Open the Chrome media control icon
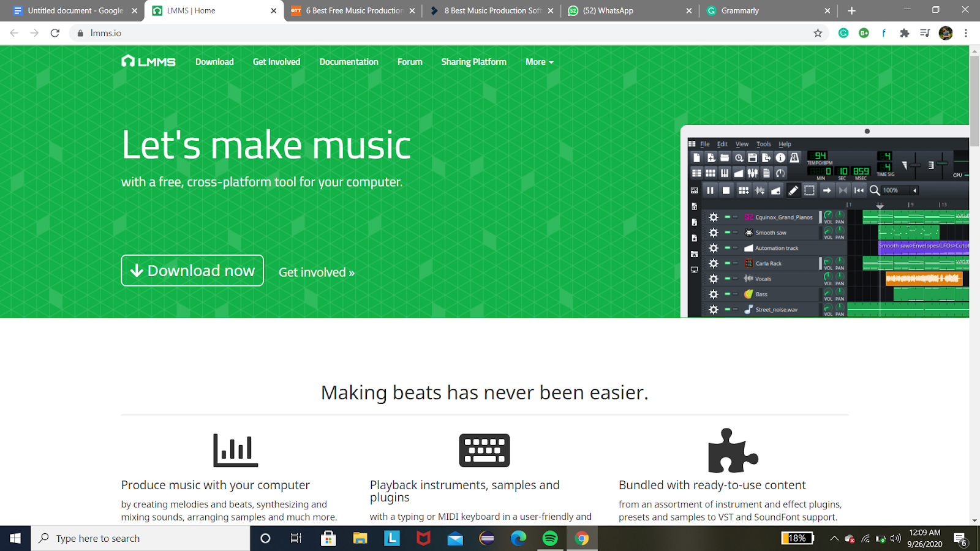The height and width of the screenshot is (551, 980). (x=925, y=33)
